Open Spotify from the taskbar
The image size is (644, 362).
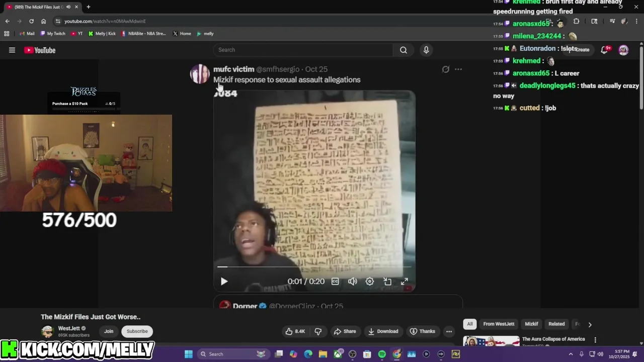coord(382,354)
